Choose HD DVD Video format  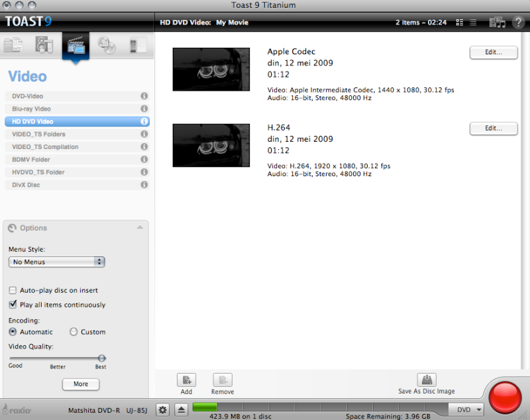pyautogui.click(x=77, y=121)
